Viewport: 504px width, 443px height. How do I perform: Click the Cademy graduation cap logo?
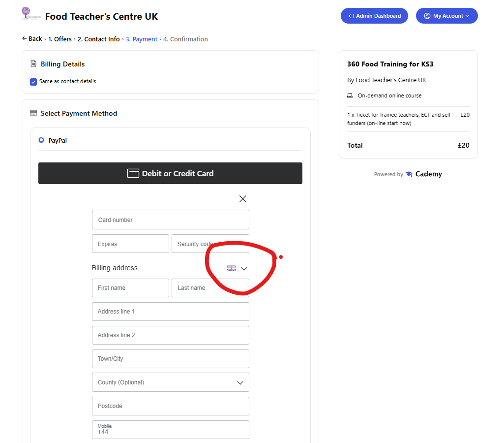pos(409,174)
